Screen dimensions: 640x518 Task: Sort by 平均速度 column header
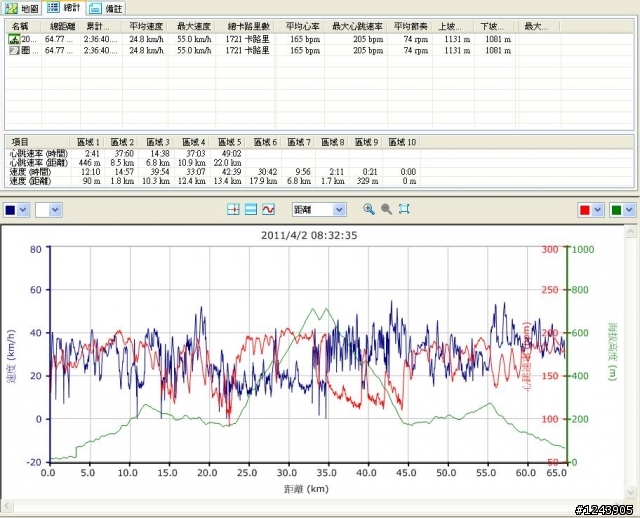click(x=146, y=27)
